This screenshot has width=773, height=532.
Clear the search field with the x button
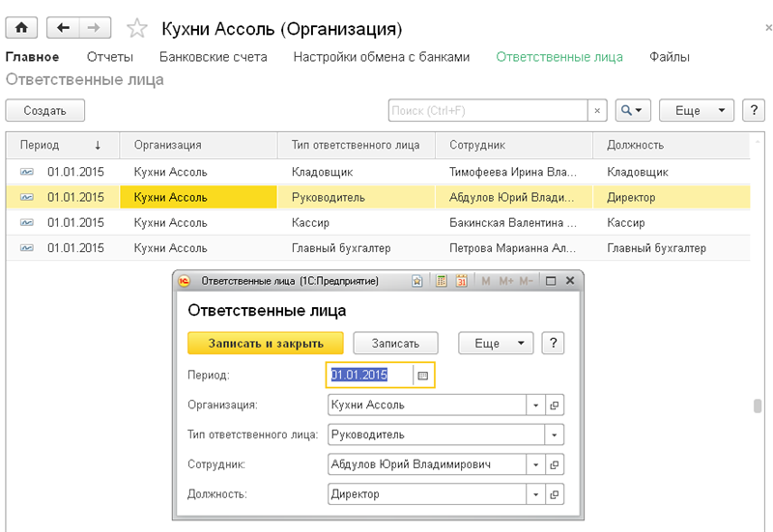[x=598, y=111]
